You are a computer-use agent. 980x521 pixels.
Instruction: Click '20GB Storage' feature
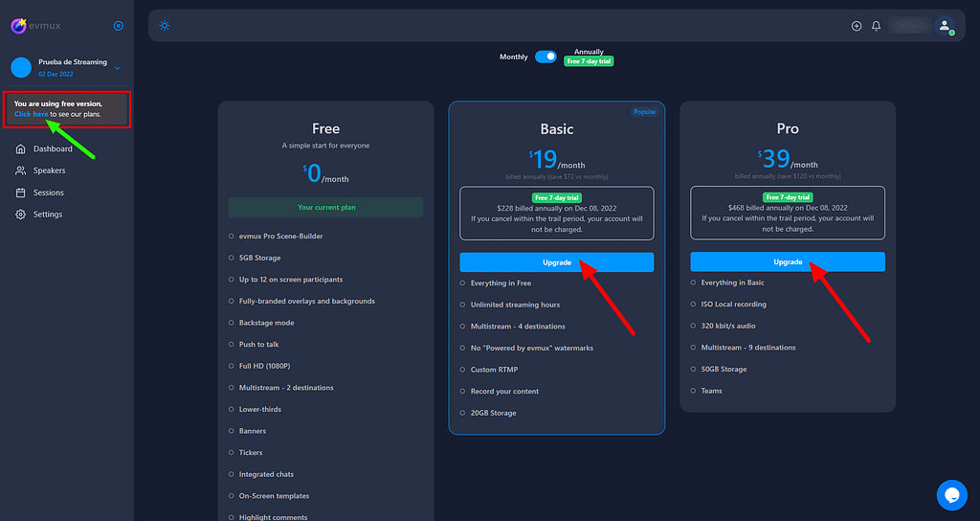(x=493, y=414)
